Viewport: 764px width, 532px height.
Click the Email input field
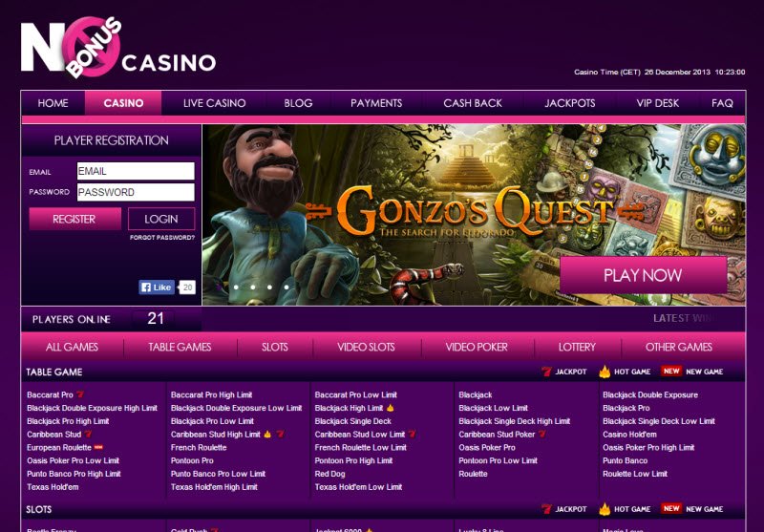pyautogui.click(x=136, y=171)
